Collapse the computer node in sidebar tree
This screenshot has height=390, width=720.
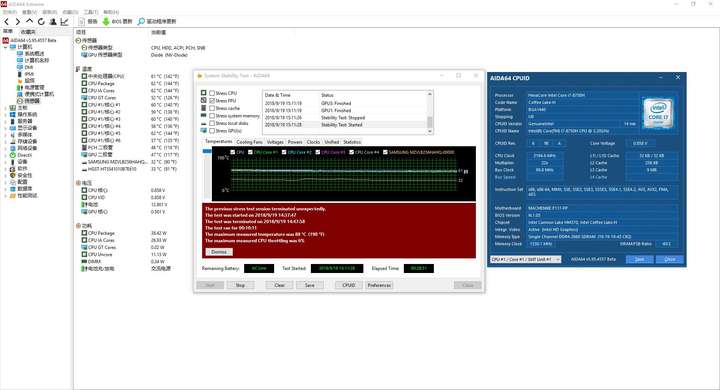(6, 47)
